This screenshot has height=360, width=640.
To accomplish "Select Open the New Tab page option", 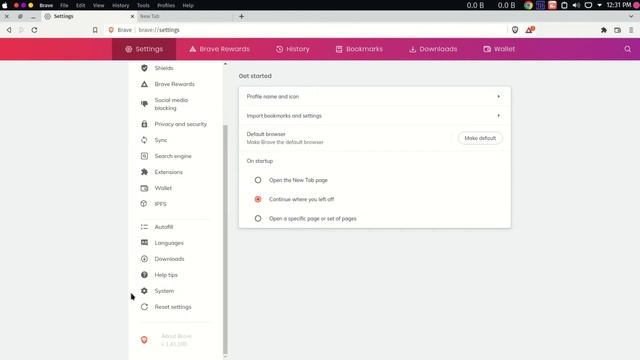I will point(258,180).
